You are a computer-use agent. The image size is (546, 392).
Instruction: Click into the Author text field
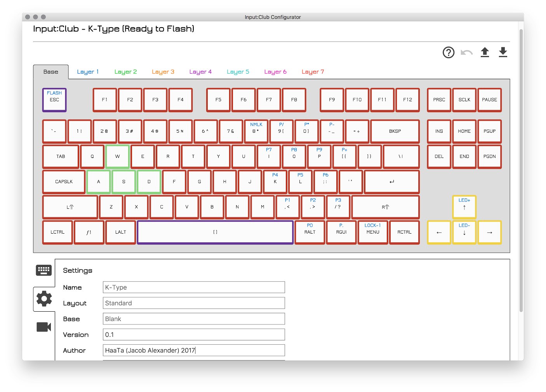coord(194,350)
